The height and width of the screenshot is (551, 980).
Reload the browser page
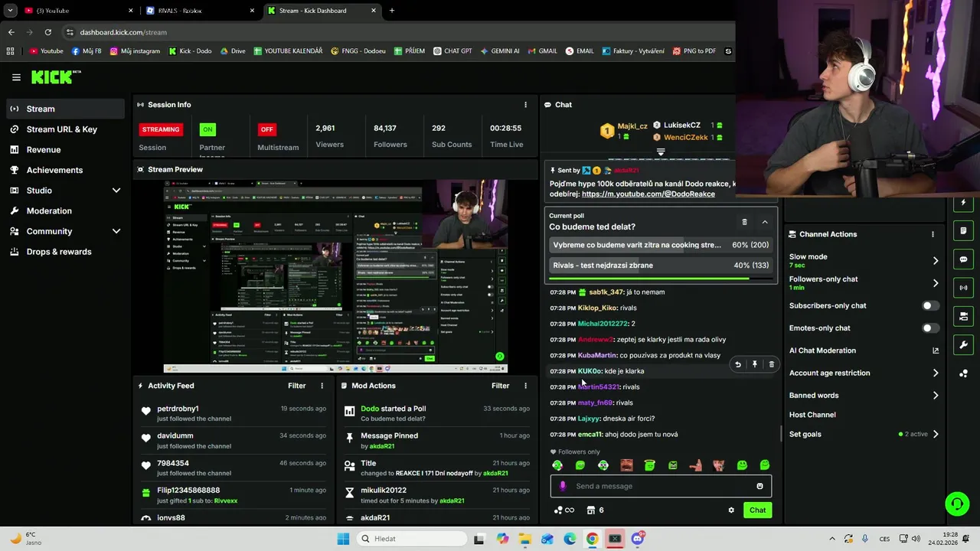[x=47, y=32]
